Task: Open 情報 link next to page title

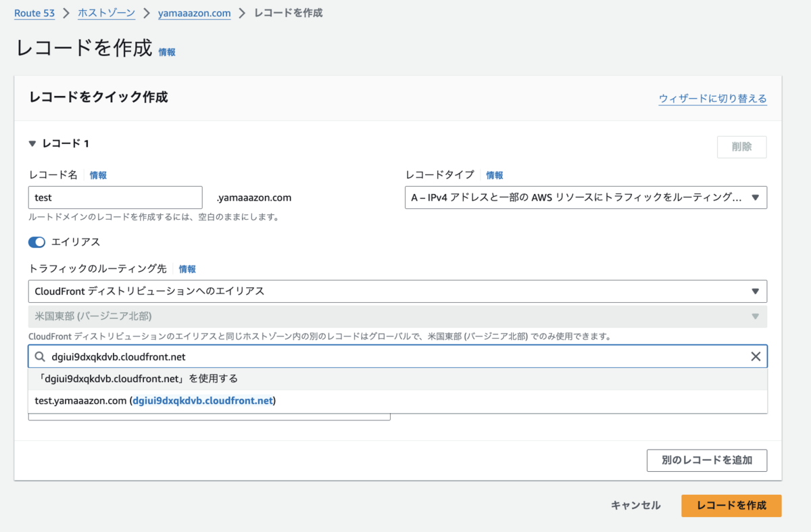Action: tap(167, 52)
